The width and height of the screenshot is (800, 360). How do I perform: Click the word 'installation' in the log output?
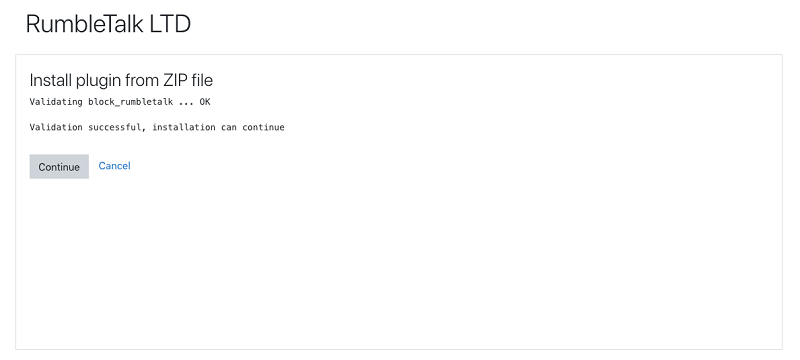pos(184,127)
